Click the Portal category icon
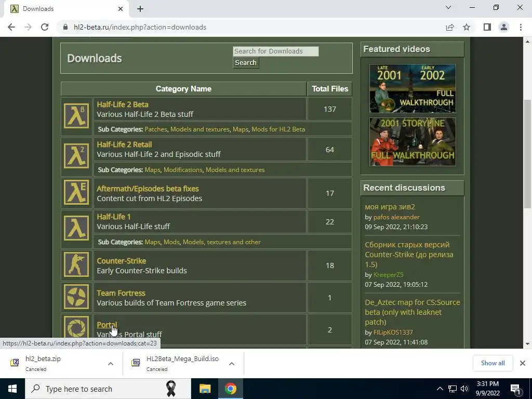532x399 pixels. pyautogui.click(x=76, y=328)
